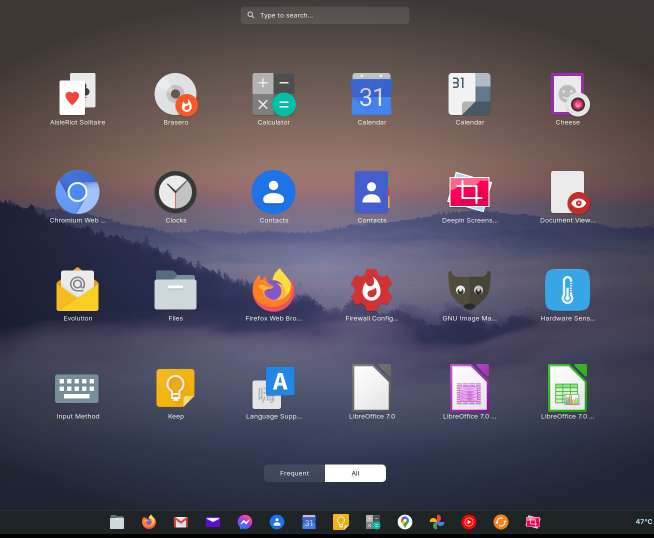Open Google Keep app in grid
654x538 pixels.
pyautogui.click(x=175, y=388)
